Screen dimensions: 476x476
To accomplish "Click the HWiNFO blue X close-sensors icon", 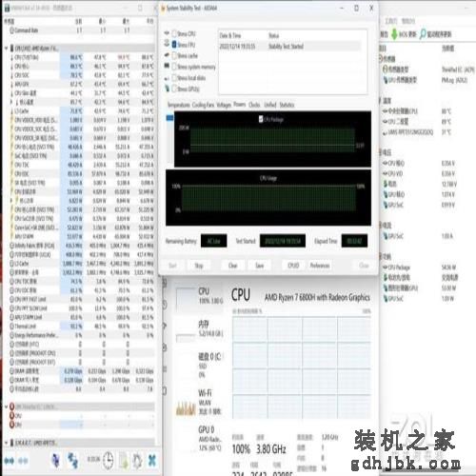I will coord(152,460).
